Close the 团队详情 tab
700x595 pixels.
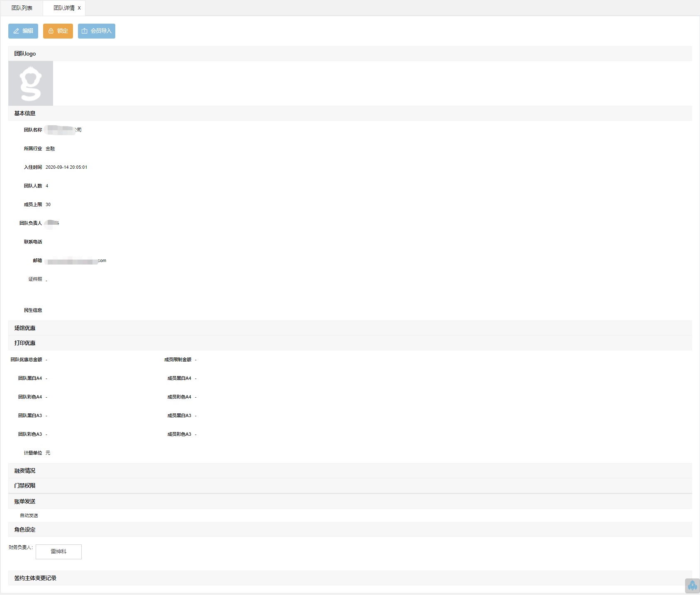[79, 8]
